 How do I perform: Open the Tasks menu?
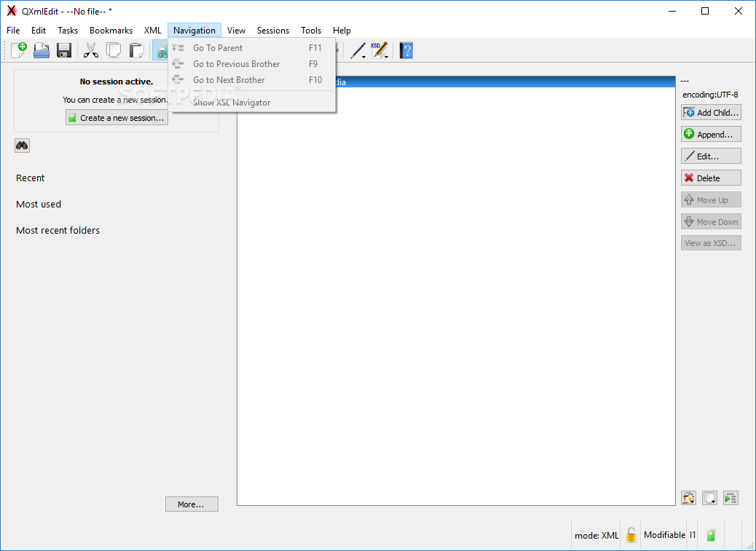(68, 31)
